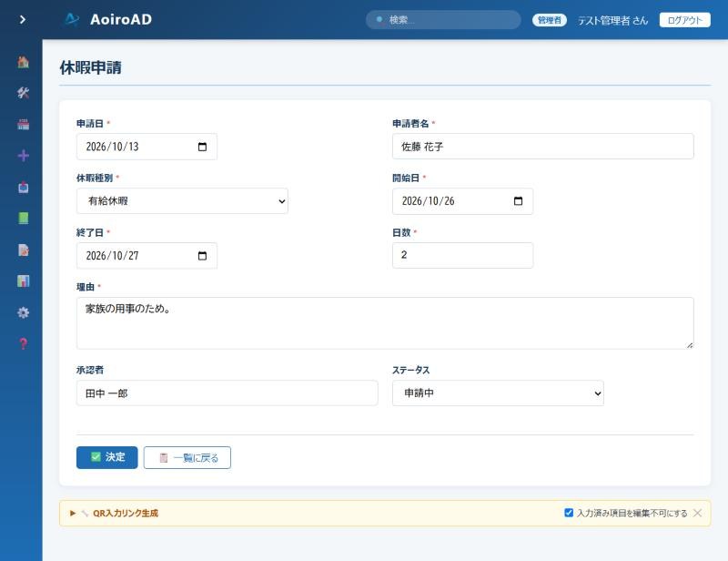Click the 休暇申請 page heading
This screenshot has width=728, height=561.
90,67
